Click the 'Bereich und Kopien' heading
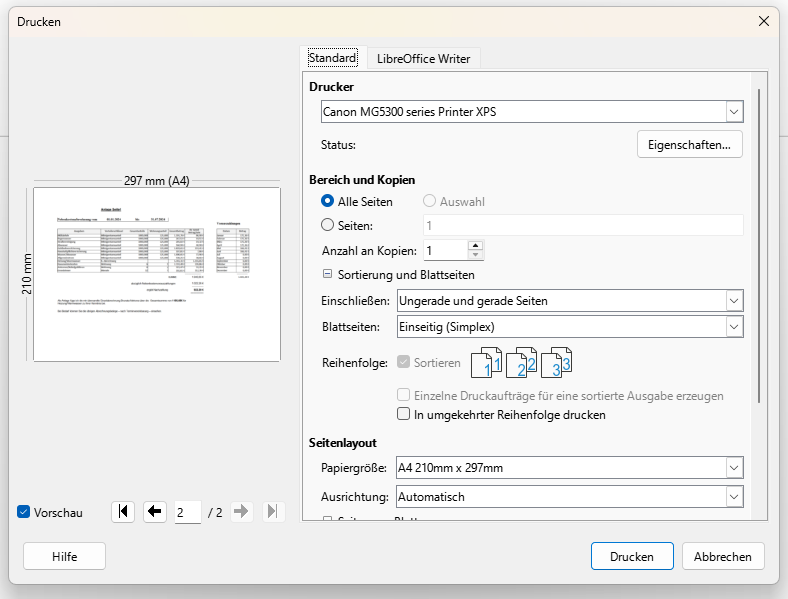The width and height of the screenshot is (788, 599). 362,180
